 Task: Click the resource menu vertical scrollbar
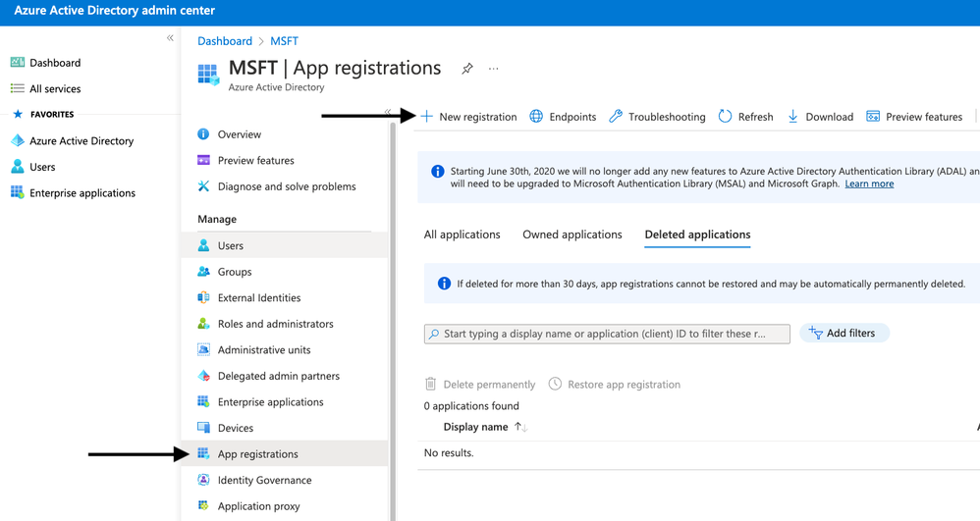click(x=393, y=322)
